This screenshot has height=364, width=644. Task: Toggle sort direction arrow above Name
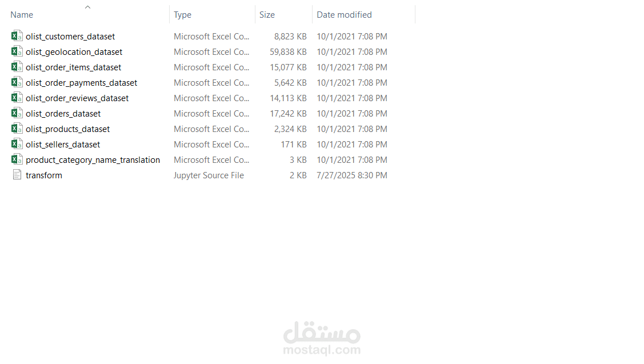pyautogui.click(x=87, y=7)
